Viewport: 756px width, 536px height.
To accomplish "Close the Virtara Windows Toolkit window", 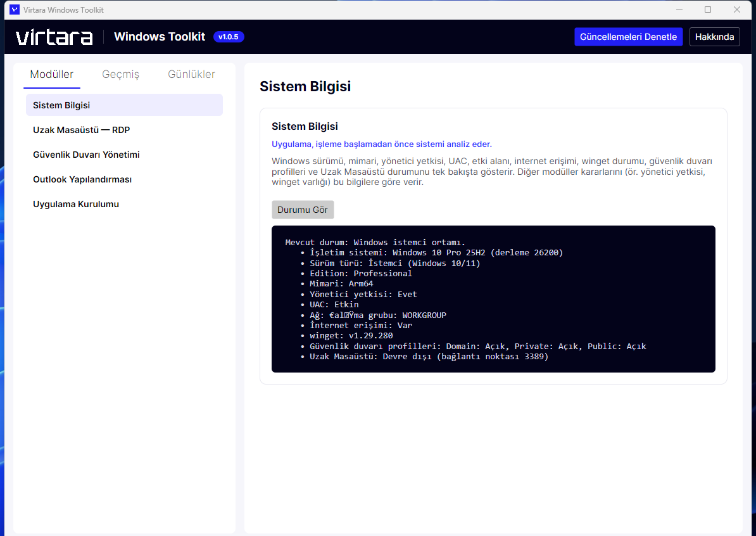I will pyautogui.click(x=737, y=10).
